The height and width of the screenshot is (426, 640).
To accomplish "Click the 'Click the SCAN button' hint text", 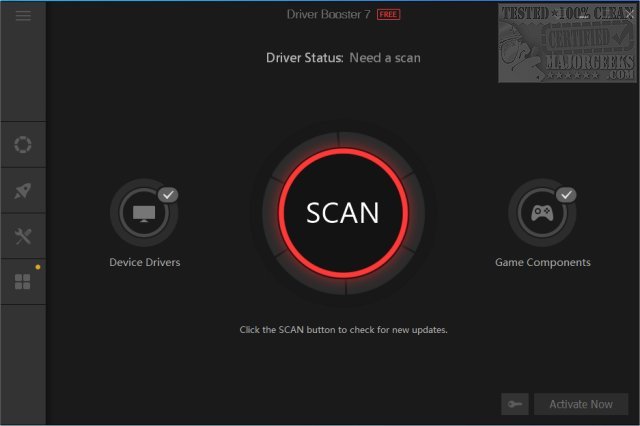I will (343, 330).
